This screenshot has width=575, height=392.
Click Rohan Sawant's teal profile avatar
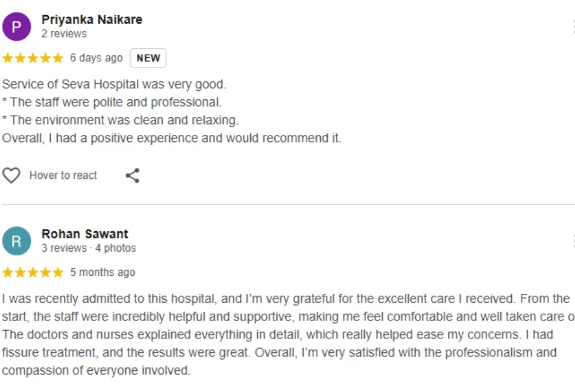pos(16,241)
